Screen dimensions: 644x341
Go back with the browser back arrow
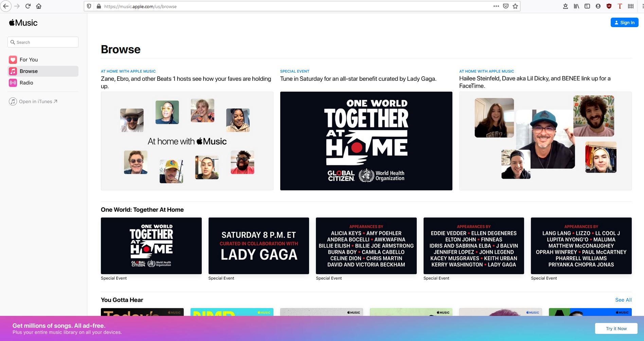click(x=6, y=6)
